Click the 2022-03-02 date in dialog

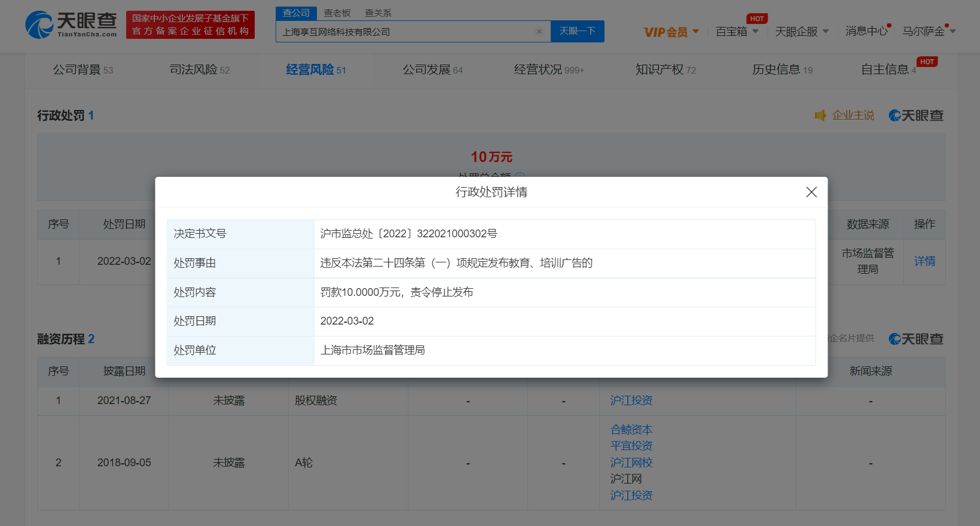tap(347, 321)
